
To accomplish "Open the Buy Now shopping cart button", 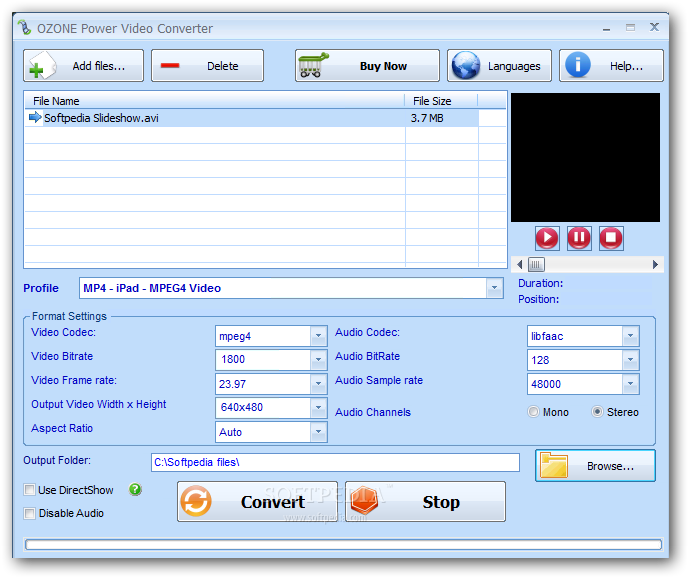I will click(x=367, y=65).
